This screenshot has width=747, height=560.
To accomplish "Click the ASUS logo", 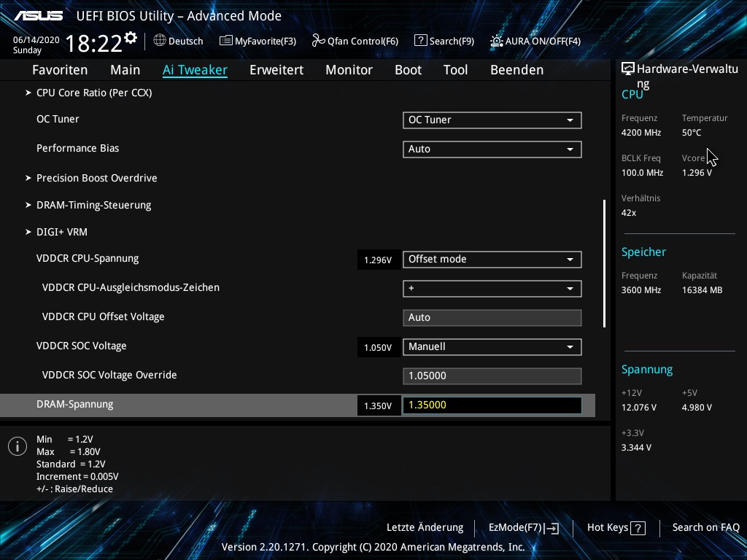I will (x=38, y=16).
